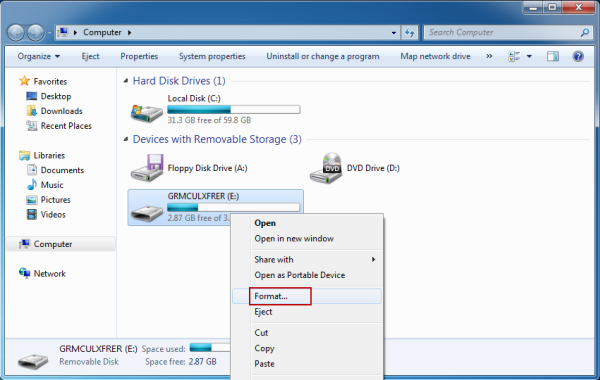The height and width of the screenshot is (380, 600).
Task: Select the DVD Drive (D:) icon
Action: 326,168
